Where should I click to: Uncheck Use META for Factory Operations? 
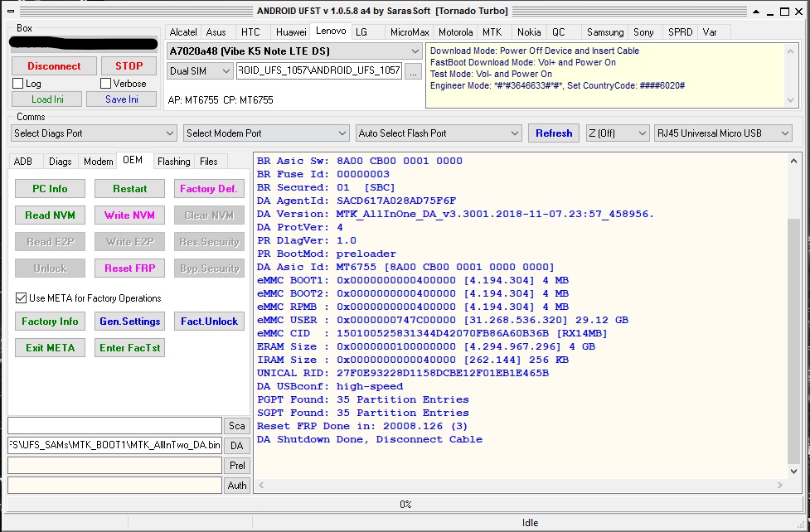point(22,298)
